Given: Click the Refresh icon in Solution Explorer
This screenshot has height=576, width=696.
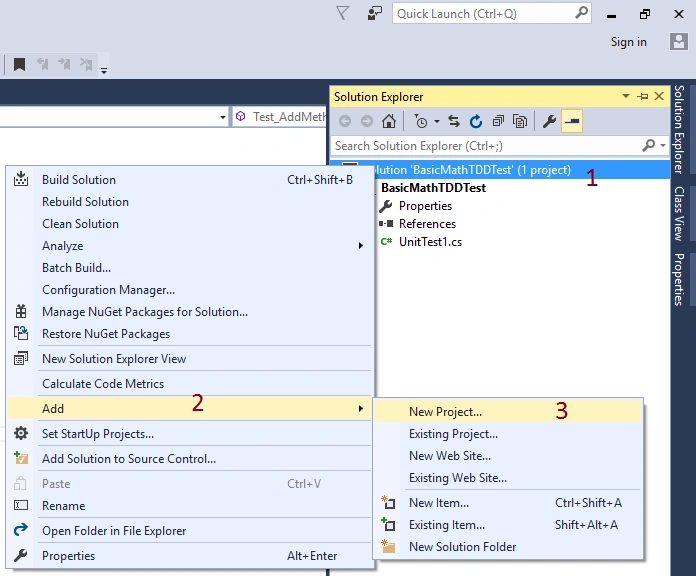Looking at the screenshot, I should tap(476, 121).
